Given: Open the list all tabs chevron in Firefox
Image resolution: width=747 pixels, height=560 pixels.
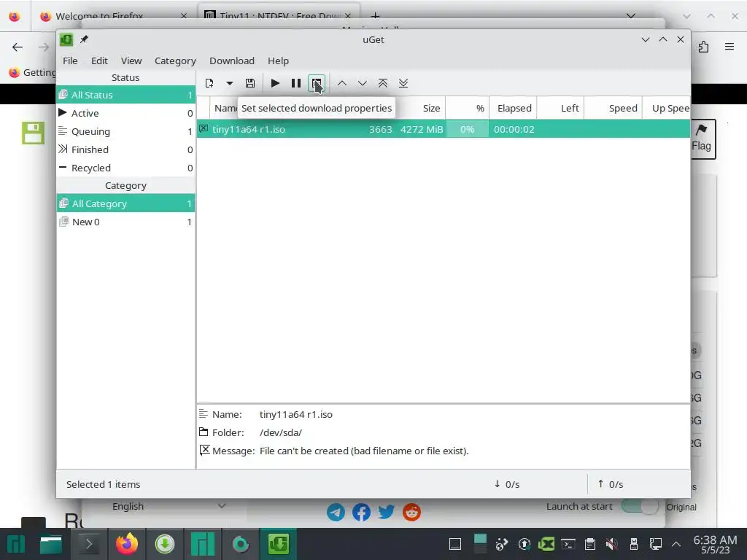Looking at the screenshot, I should point(631,16).
